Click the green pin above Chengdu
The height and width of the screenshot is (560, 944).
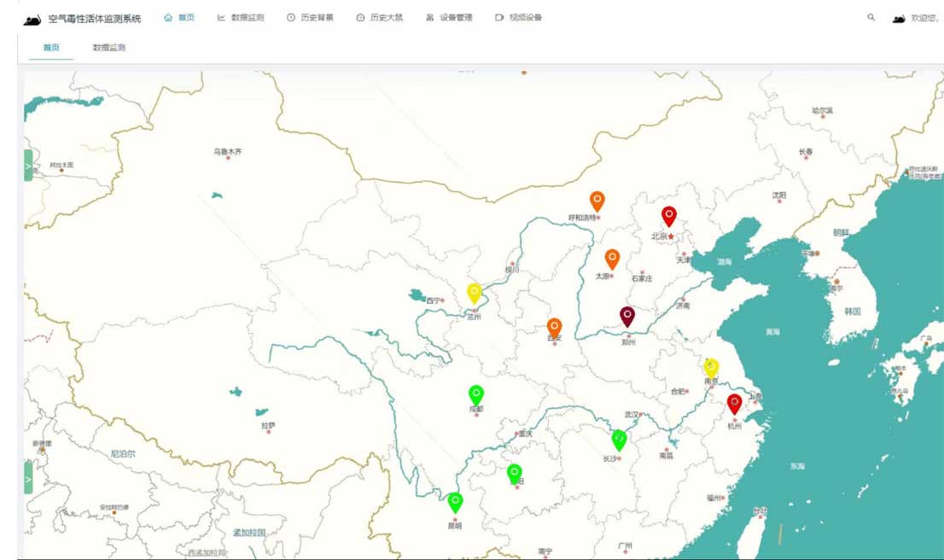tap(476, 394)
